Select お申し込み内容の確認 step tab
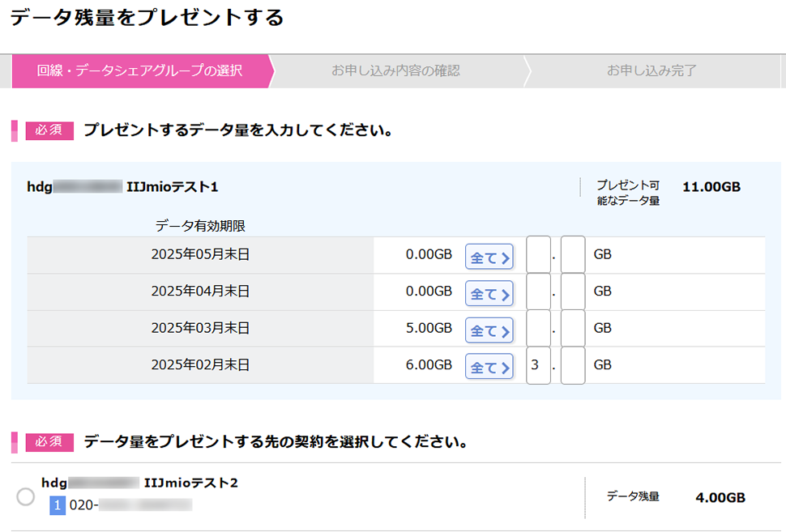Screen dimensions: 786x532 395,70
